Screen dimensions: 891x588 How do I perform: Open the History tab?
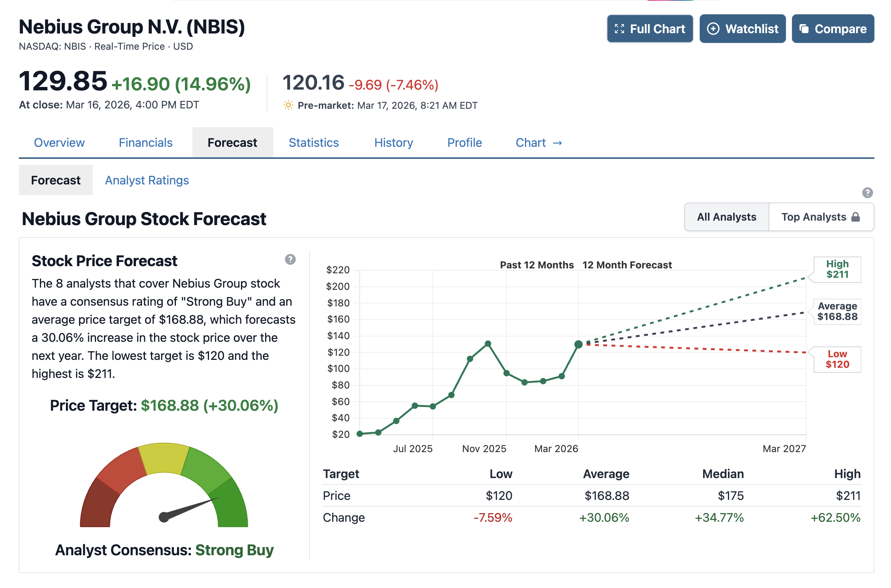coord(394,143)
